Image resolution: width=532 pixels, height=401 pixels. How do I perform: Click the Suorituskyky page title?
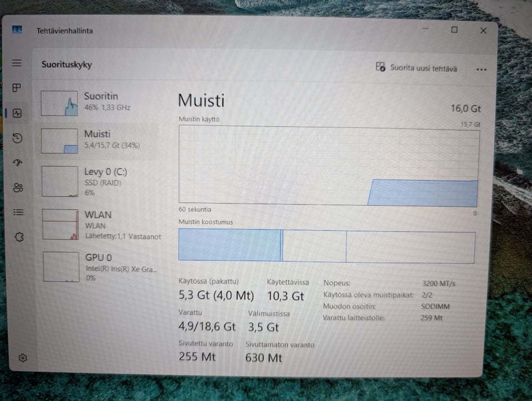[x=66, y=64]
